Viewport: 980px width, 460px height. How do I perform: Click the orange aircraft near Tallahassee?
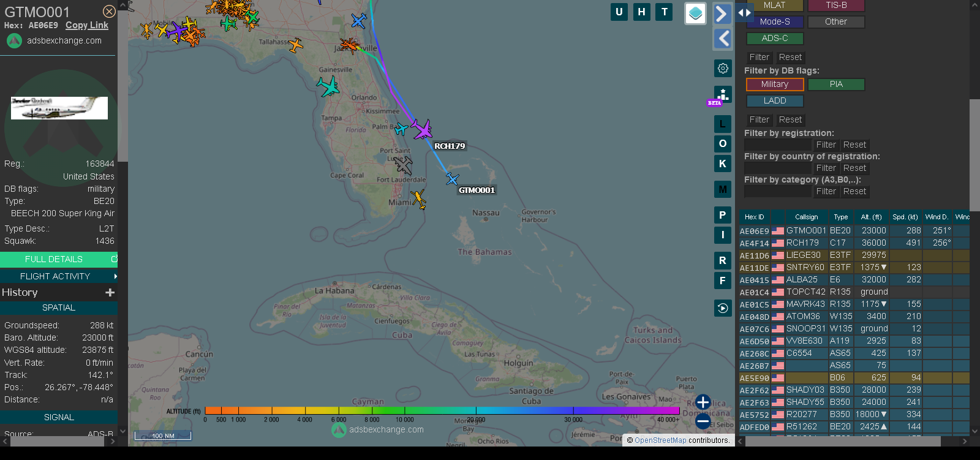pyautogui.click(x=296, y=45)
